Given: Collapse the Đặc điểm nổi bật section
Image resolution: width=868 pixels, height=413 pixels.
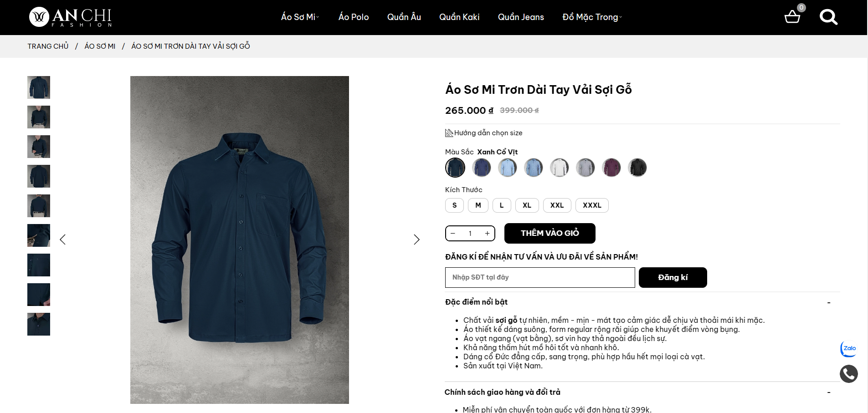Looking at the screenshot, I should click(829, 302).
